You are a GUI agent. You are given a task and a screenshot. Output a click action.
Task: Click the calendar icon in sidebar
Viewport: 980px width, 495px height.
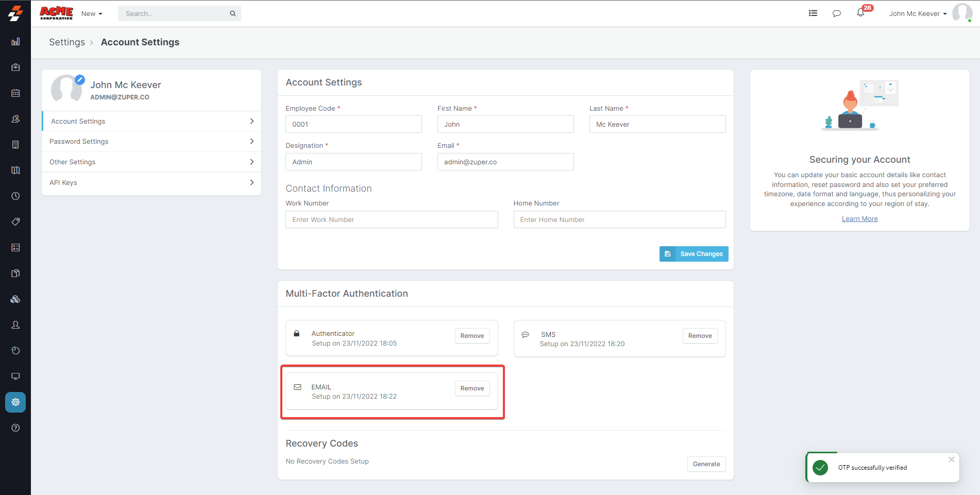(15, 93)
